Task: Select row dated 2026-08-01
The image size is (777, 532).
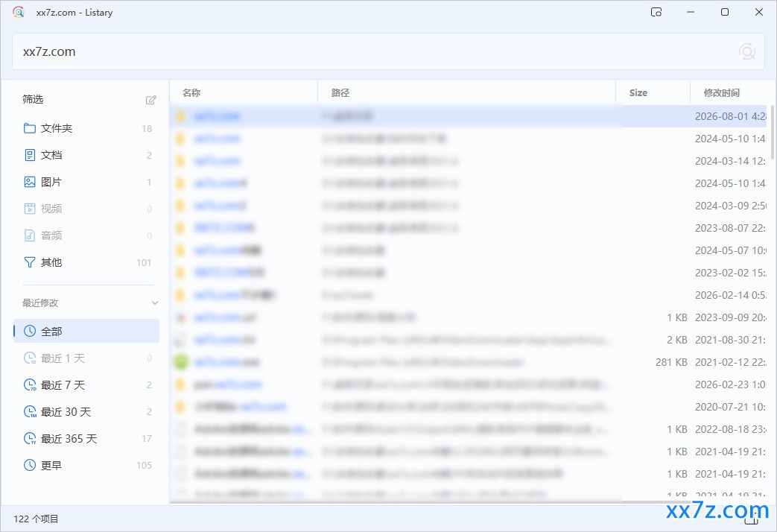Action: click(x=469, y=116)
